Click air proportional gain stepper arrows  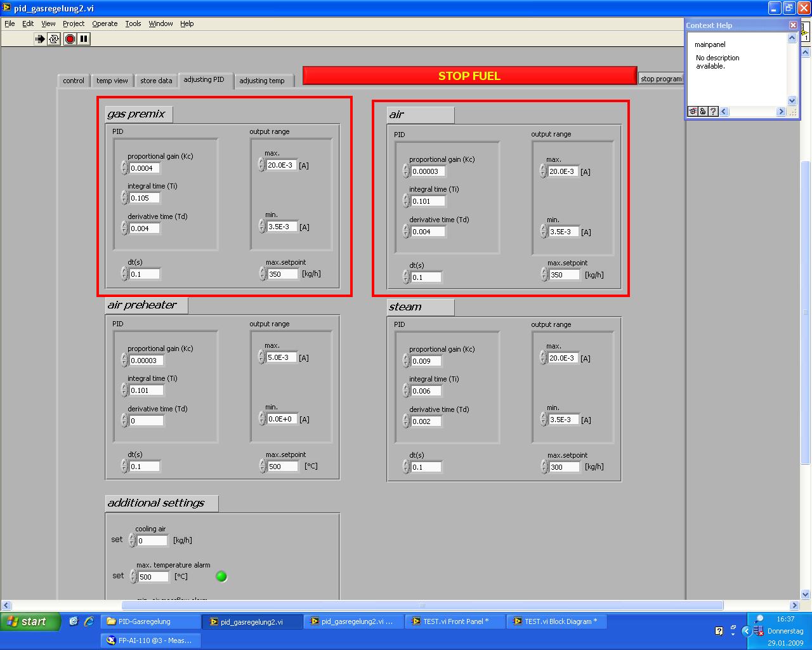(406, 171)
